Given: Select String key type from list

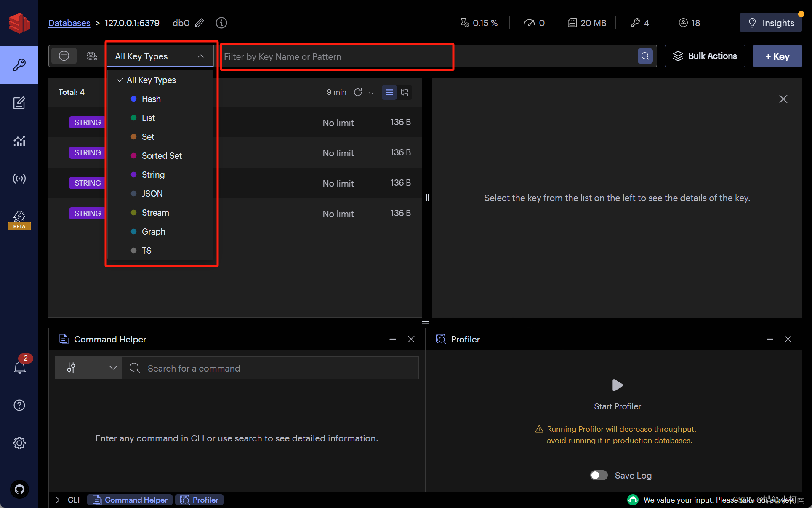Looking at the screenshot, I should 153,174.
